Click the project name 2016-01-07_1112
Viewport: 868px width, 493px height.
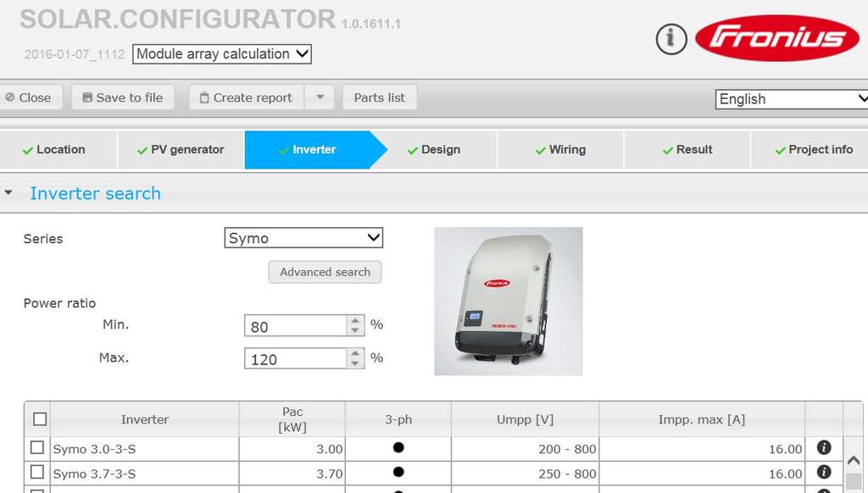click(x=75, y=54)
